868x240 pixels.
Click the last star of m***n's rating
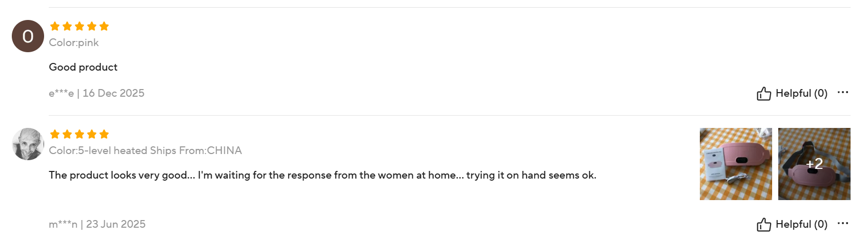(x=104, y=135)
